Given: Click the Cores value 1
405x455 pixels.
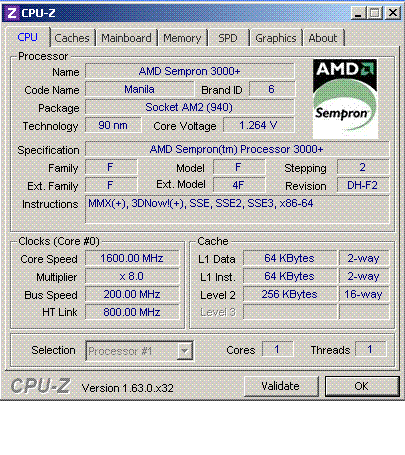Looking at the screenshot, I should point(278,349).
